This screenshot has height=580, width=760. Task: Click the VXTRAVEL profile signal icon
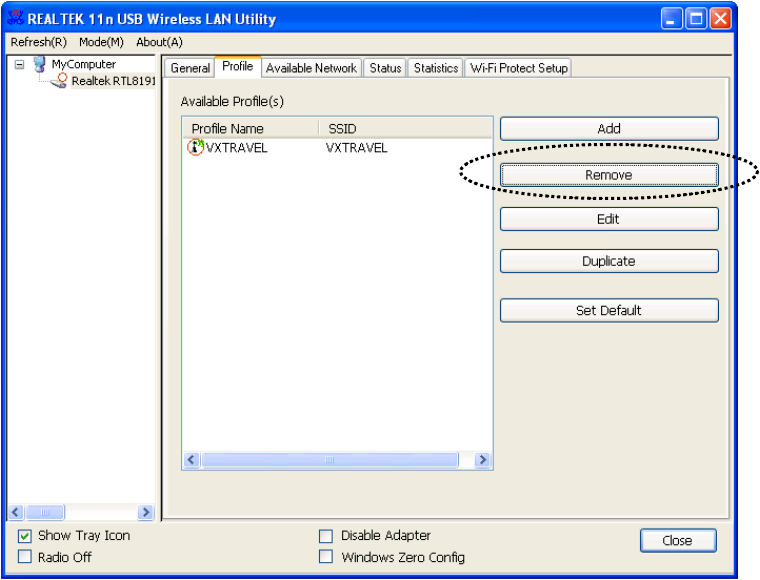[x=195, y=147]
